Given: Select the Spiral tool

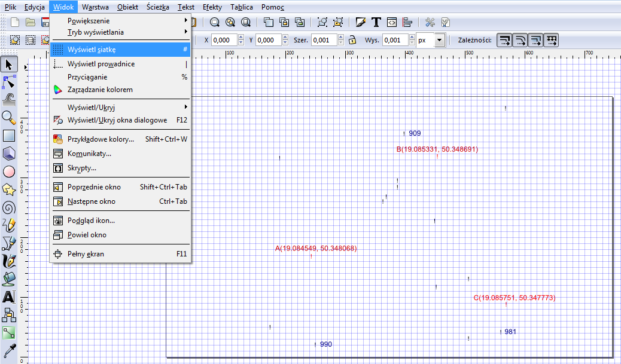Looking at the screenshot, I should point(9,208).
